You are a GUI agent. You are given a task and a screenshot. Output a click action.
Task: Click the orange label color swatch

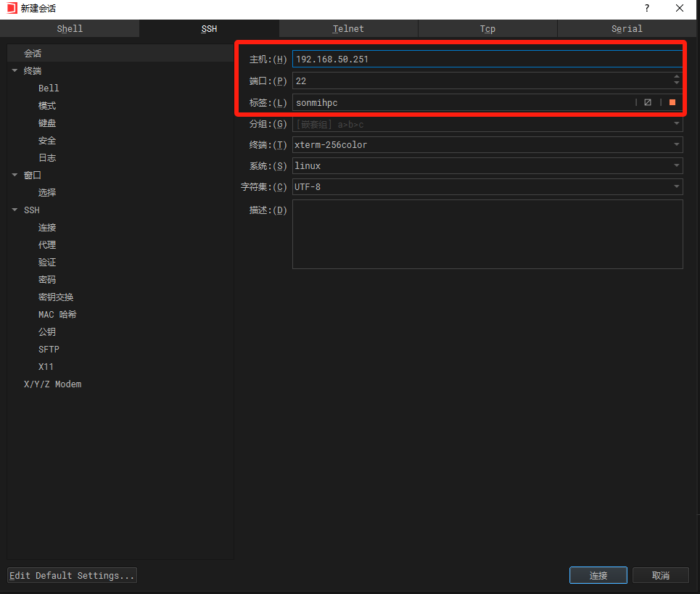[x=672, y=102]
